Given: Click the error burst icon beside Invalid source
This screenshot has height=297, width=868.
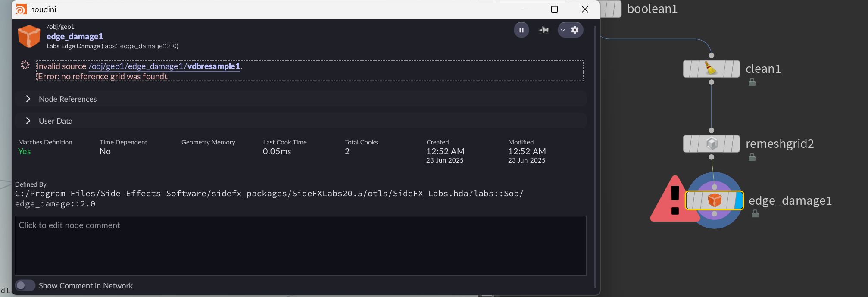Looking at the screenshot, I should 25,65.
